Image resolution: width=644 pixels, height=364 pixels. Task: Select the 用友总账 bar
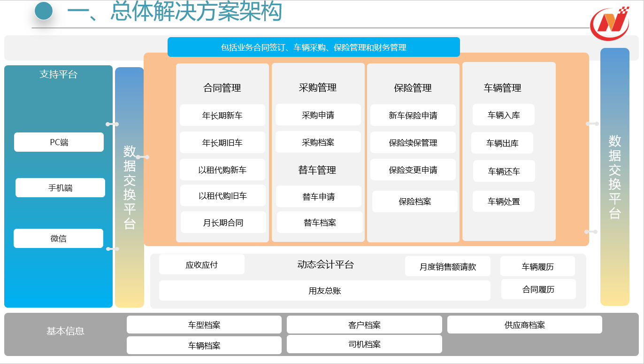[325, 290]
